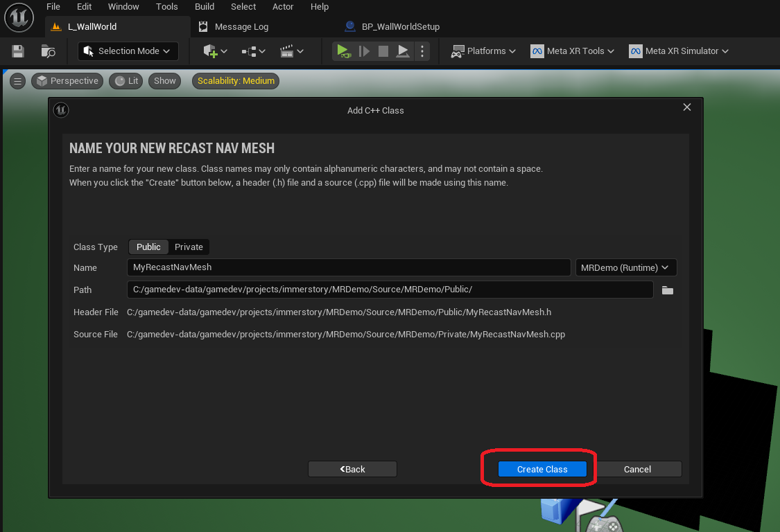Click the Save current level icon
780x532 pixels.
pos(18,51)
